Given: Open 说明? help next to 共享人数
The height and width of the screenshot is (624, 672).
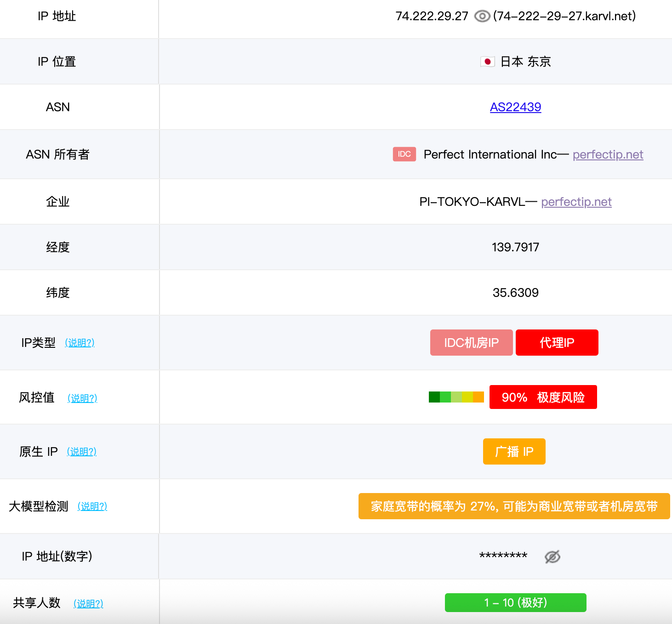Looking at the screenshot, I should [88, 603].
